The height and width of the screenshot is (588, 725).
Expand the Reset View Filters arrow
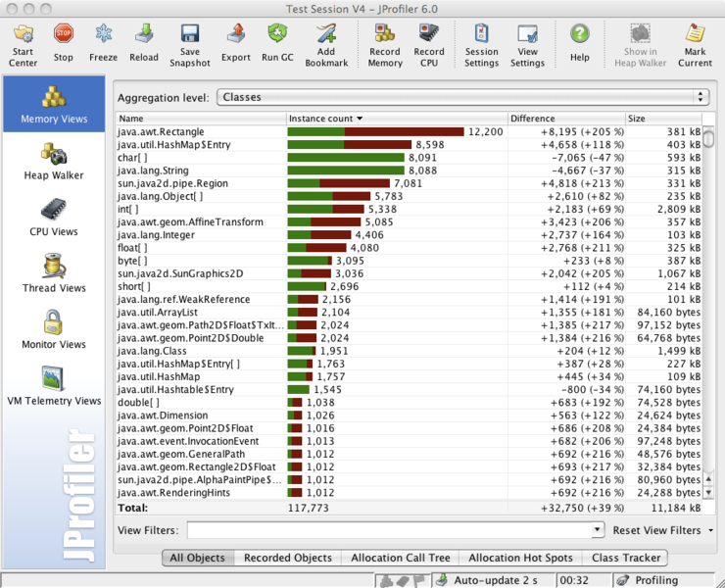(x=710, y=530)
